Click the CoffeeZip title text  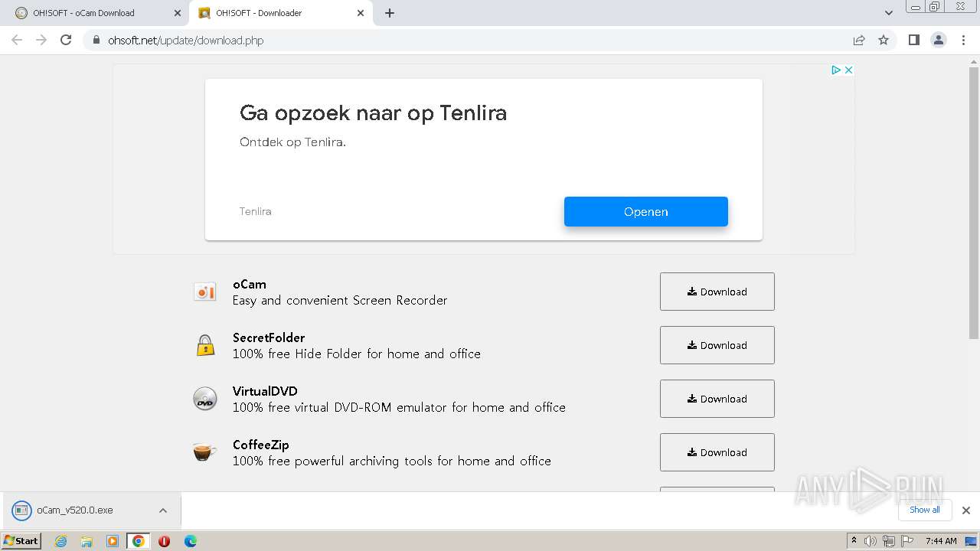[x=261, y=445]
